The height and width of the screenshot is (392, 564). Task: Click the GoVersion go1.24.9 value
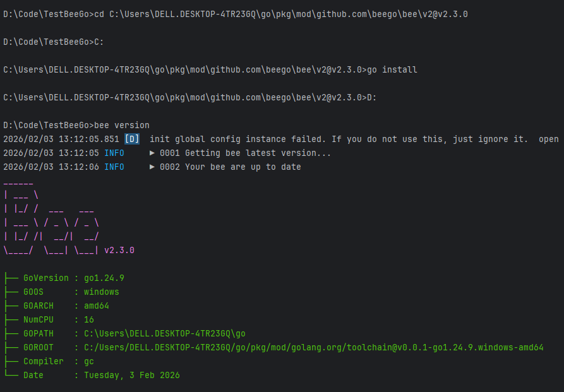pyautogui.click(x=104, y=278)
